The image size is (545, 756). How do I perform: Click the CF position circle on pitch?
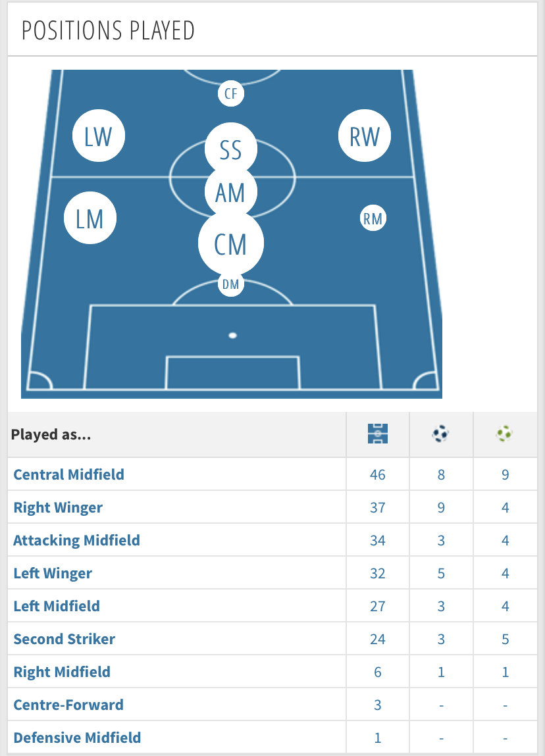pyautogui.click(x=230, y=93)
